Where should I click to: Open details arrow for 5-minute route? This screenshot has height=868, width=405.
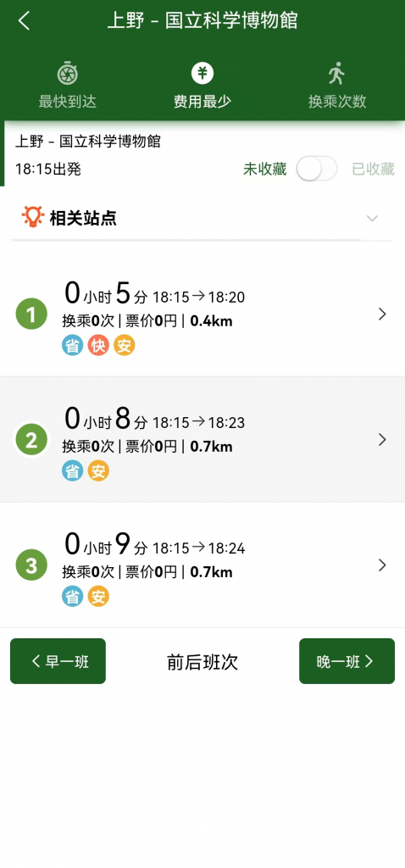coord(382,314)
